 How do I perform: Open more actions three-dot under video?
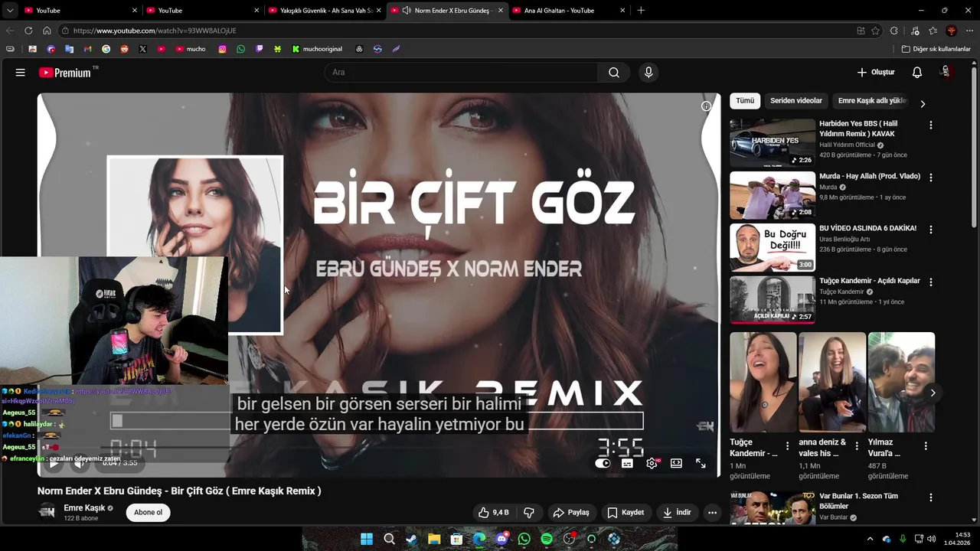pos(712,513)
